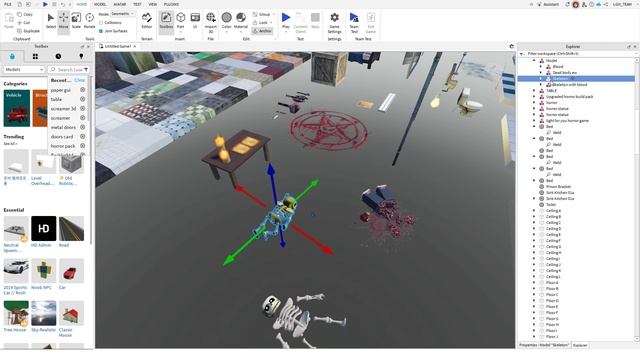Insert a new Part

pos(180,21)
